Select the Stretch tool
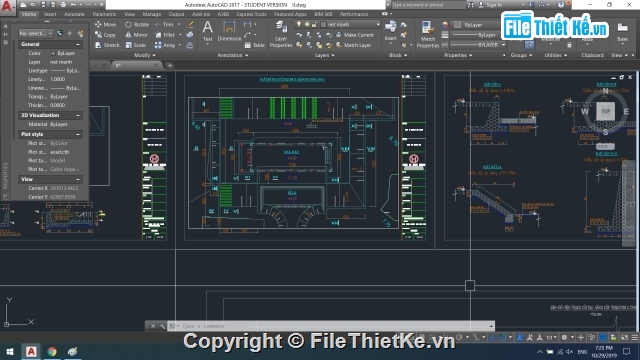640x360 pixels. point(107,45)
